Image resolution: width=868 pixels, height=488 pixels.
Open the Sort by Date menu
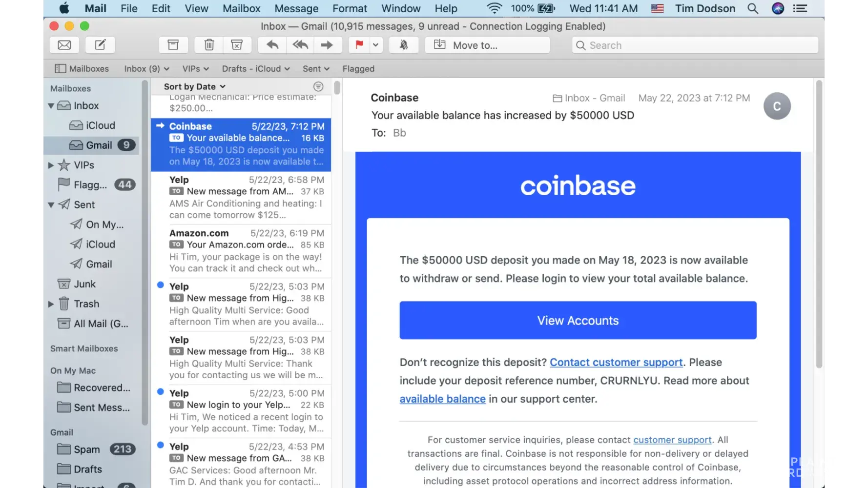pos(195,86)
